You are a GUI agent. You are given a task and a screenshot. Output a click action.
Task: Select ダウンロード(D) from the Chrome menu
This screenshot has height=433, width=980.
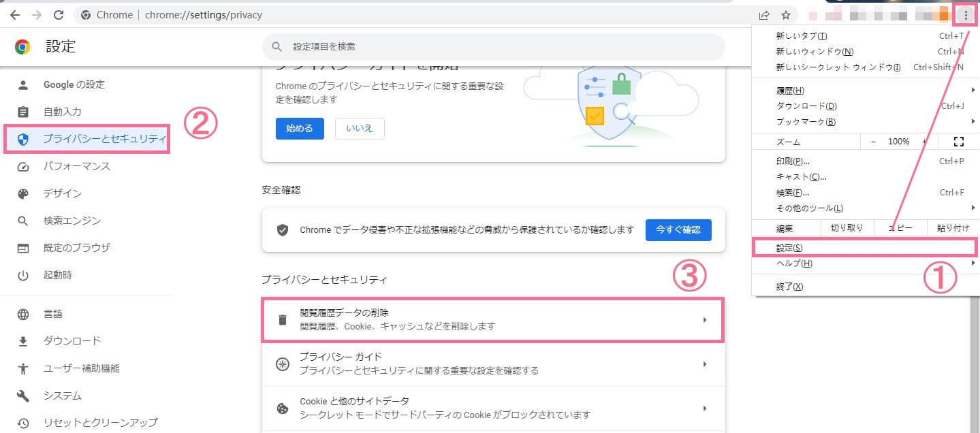click(x=865, y=106)
